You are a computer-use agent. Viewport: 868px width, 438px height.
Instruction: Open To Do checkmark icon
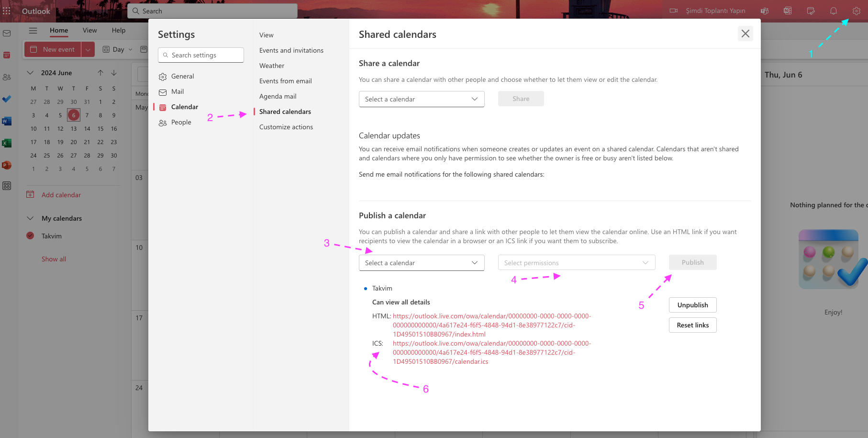point(7,99)
